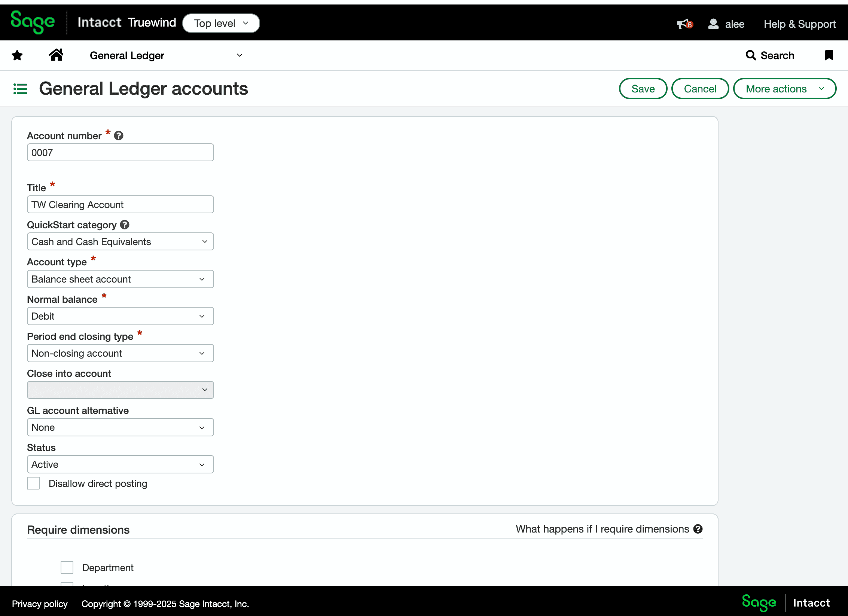This screenshot has width=848, height=616.
Task: Open help beside What happens if I require dimensions
Action: click(x=698, y=529)
